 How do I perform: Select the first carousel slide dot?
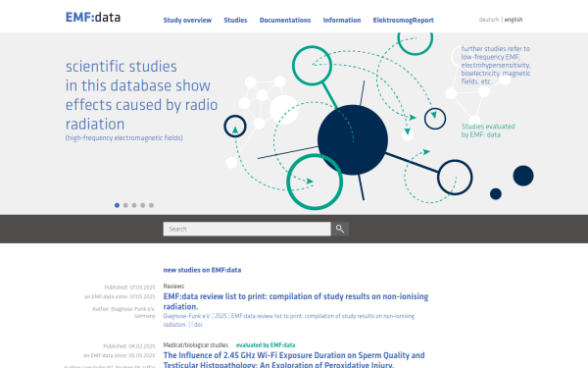pos(117,205)
